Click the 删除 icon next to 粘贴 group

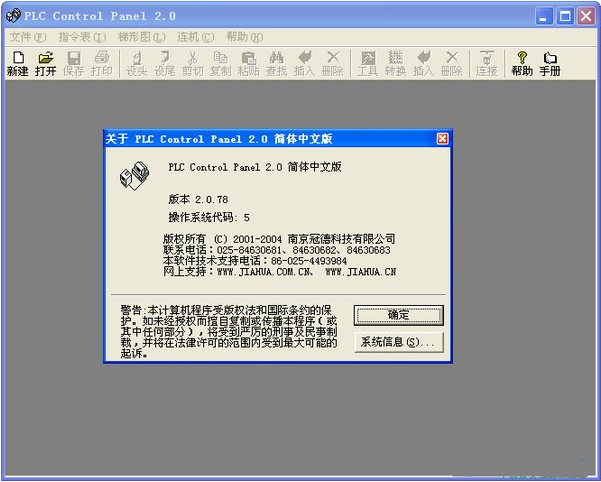332,64
